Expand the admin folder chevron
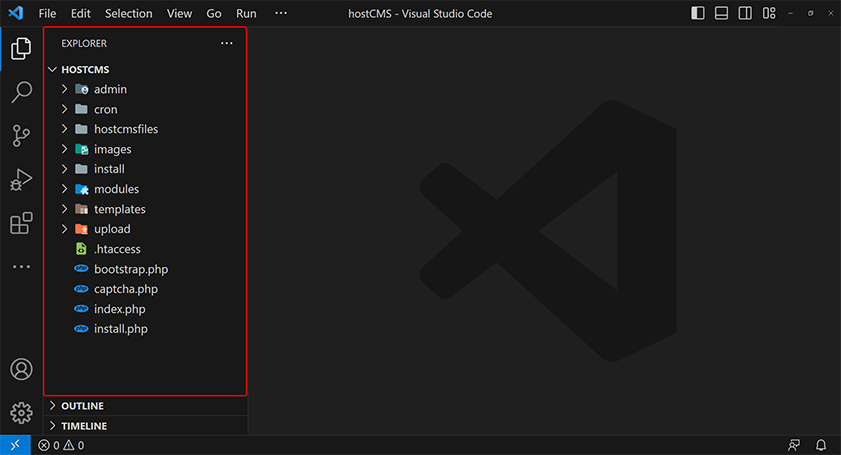Screen dimensions: 841x455 (64, 89)
